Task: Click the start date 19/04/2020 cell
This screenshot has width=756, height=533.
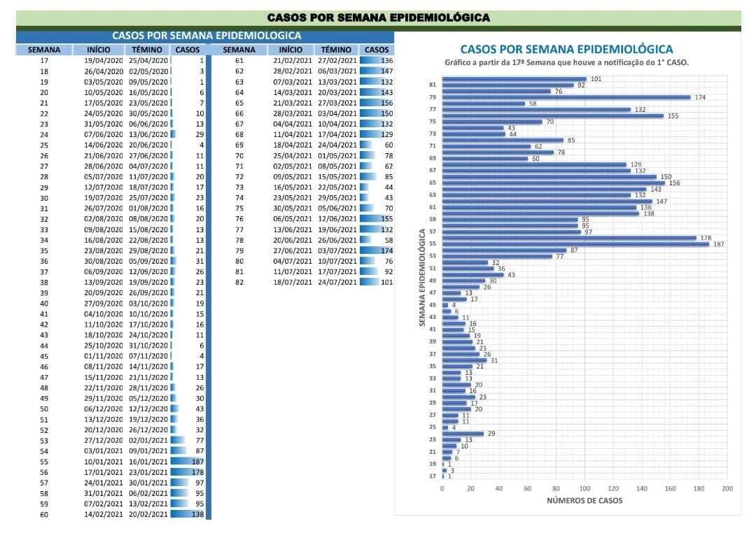Action: [103, 61]
